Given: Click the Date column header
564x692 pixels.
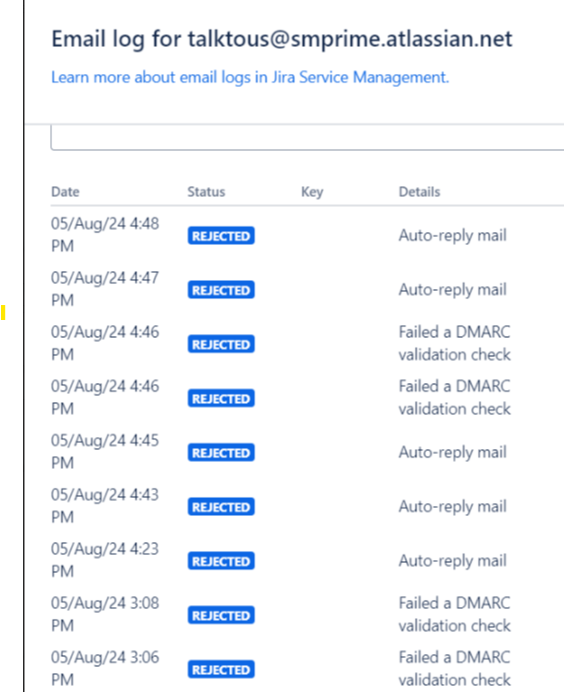Looking at the screenshot, I should (x=65, y=192).
